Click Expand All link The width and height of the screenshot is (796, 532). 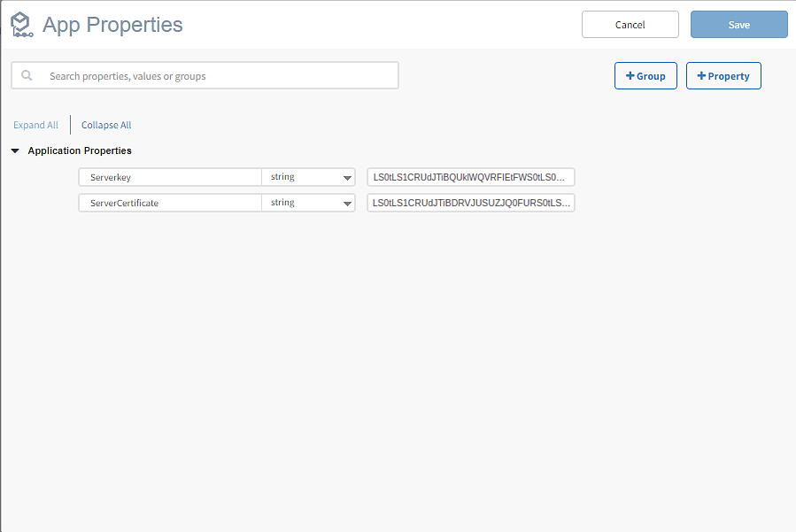click(35, 125)
